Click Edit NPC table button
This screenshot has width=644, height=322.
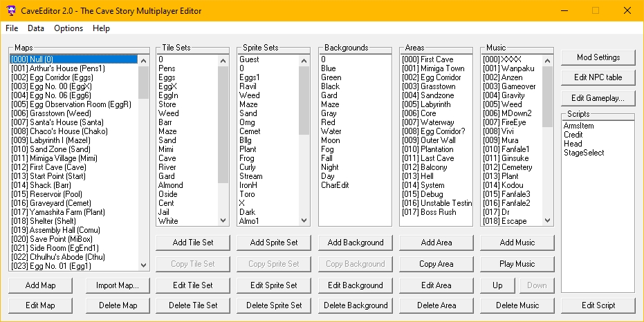[x=598, y=77]
